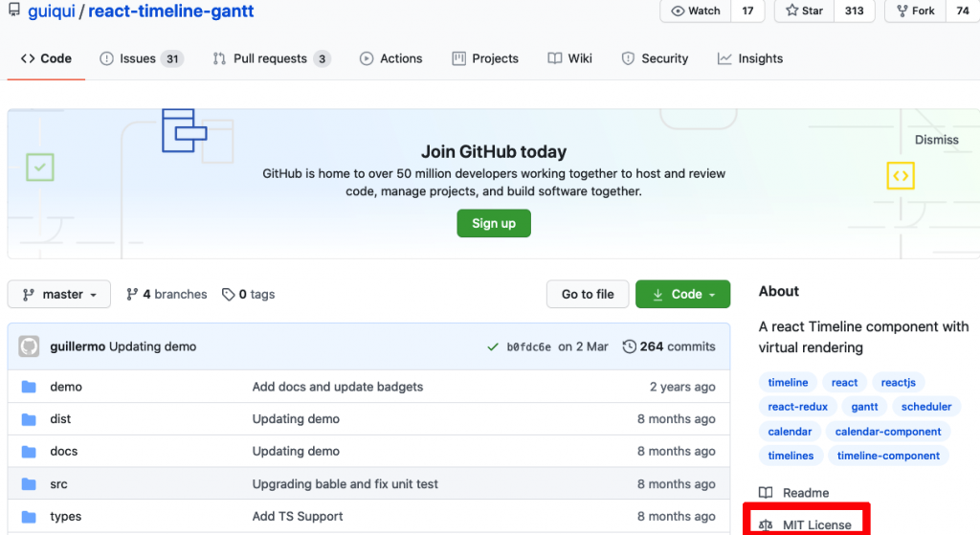The width and height of the screenshot is (980, 535).
Task: Open the green Code download dropdown
Action: click(682, 295)
